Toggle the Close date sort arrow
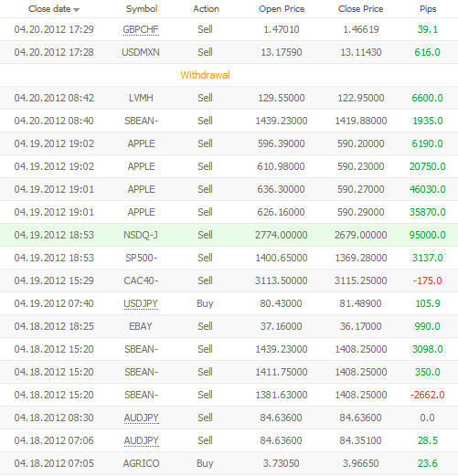458x476 pixels. coord(76,10)
